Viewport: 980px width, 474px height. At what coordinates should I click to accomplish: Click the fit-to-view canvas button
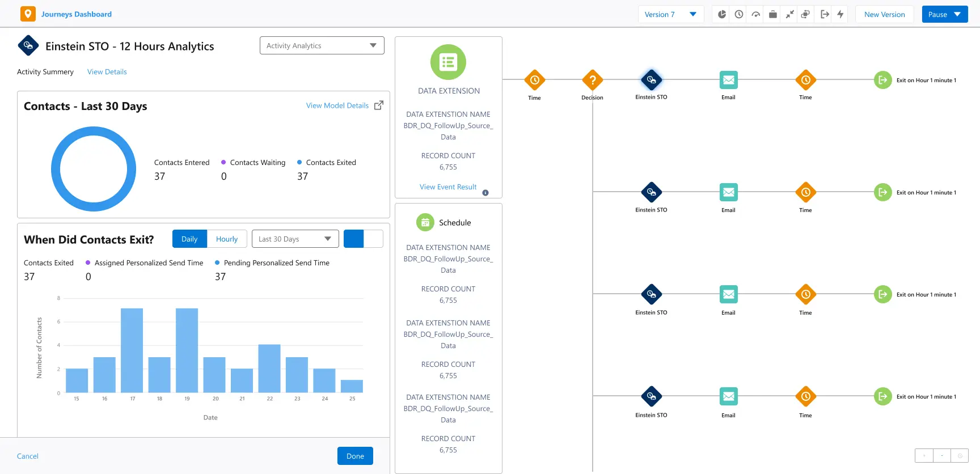point(960,455)
